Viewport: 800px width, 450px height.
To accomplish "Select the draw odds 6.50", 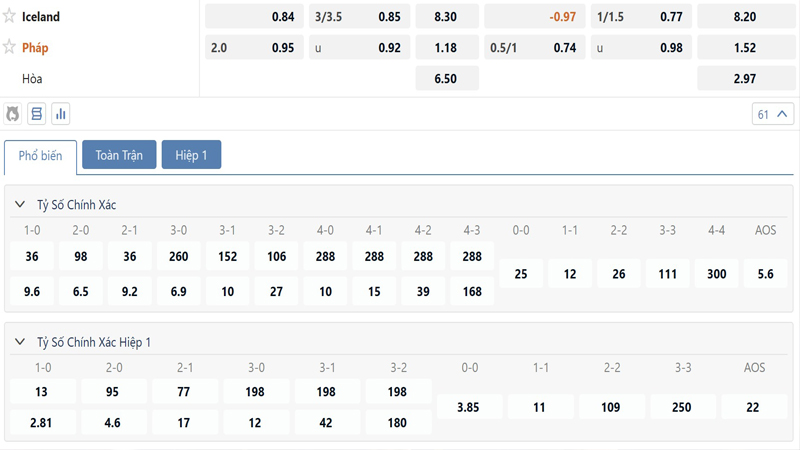I will point(445,79).
